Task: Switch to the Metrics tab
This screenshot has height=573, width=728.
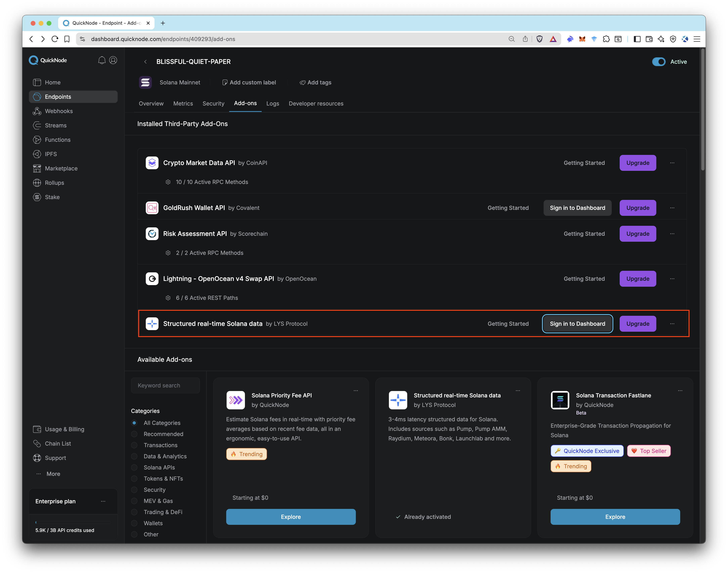Action: 183,103
